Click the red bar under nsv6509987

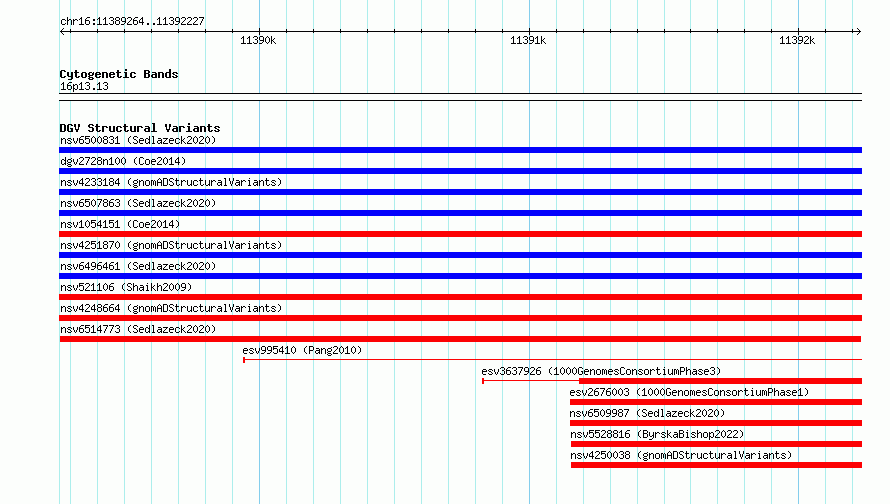[x=716, y=423]
